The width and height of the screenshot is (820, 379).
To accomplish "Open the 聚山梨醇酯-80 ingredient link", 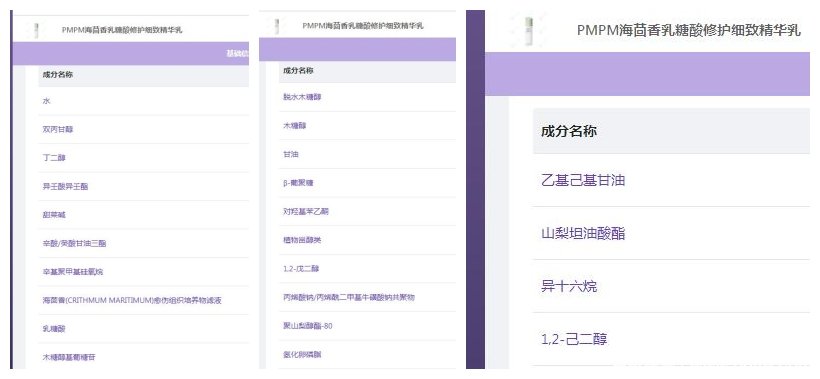I will coord(308,326).
